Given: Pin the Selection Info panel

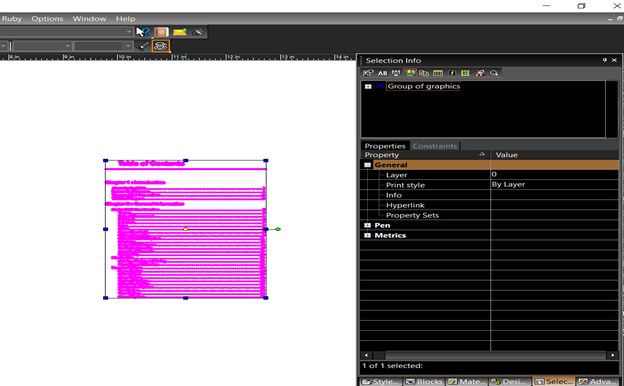Looking at the screenshot, I should tap(604, 60).
